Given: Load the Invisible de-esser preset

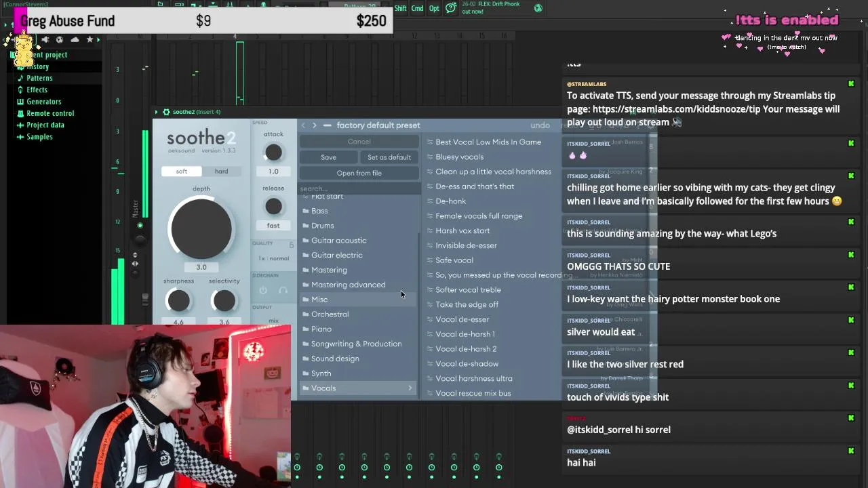Looking at the screenshot, I should point(466,245).
